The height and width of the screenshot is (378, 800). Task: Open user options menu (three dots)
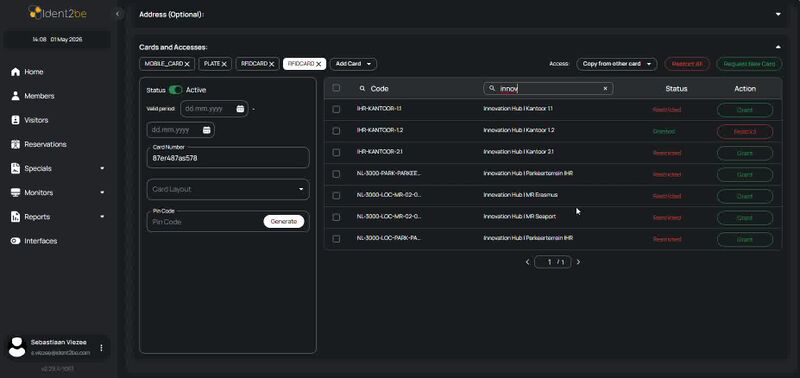click(x=101, y=347)
